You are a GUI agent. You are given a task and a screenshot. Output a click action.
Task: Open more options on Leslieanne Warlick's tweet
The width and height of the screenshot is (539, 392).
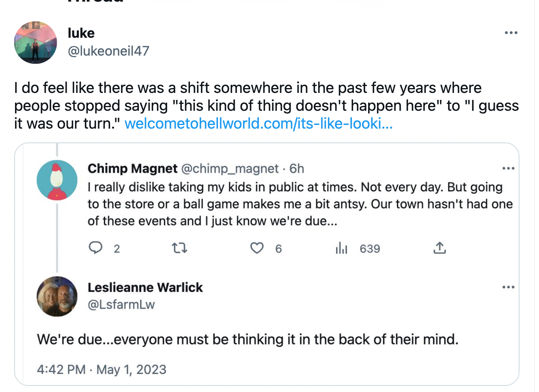click(508, 287)
